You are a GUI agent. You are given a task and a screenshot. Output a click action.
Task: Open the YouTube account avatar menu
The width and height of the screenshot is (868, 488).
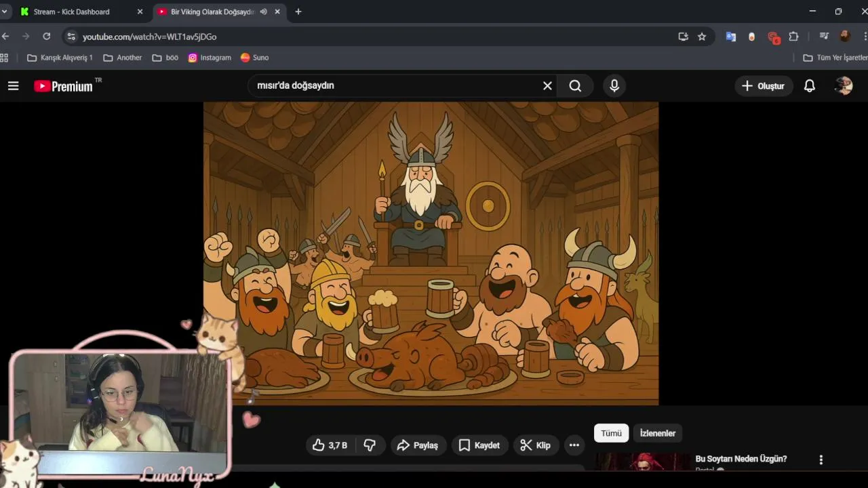(x=844, y=86)
